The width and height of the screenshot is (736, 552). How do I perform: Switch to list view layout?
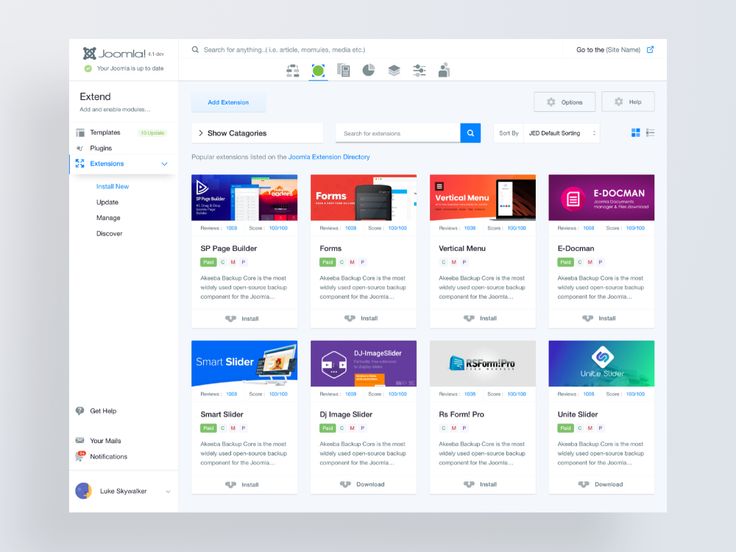651,133
